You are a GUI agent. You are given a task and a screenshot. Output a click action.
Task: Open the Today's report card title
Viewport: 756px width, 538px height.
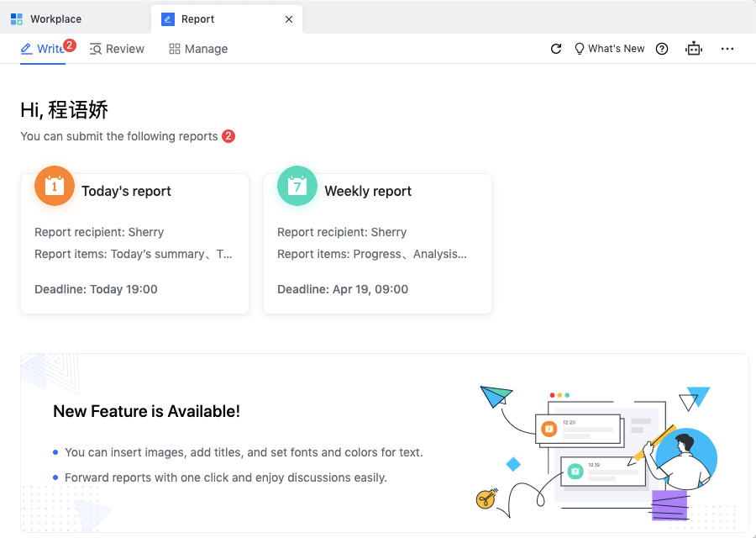[x=126, y=191]
